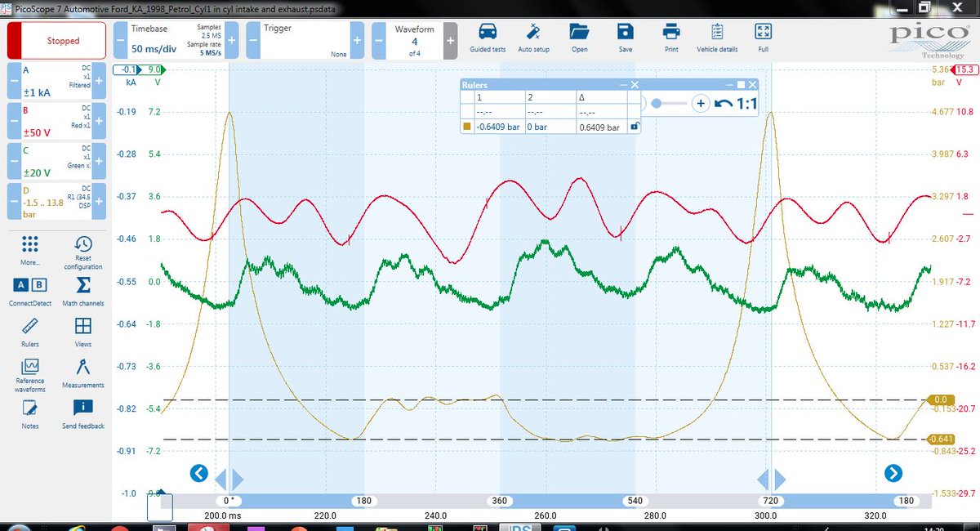The width and height of the screenshot is (980, 531).
Task: Open the Measurements caliper tool
Action: (82, 367)
